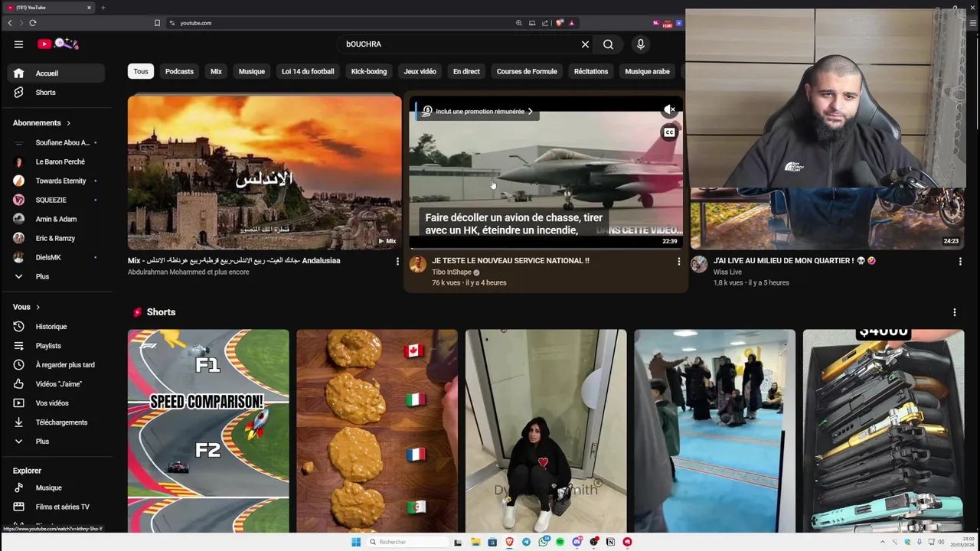980x551 pixels.
Task: Open options for Wiss Live video
Action: click(960, 262)
